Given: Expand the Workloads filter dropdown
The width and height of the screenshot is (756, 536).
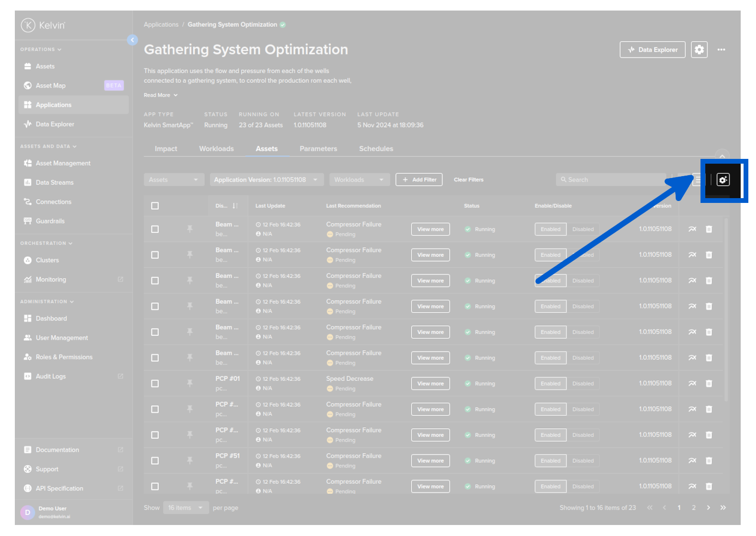Looking at the screenshot, I should click(359, 180).
